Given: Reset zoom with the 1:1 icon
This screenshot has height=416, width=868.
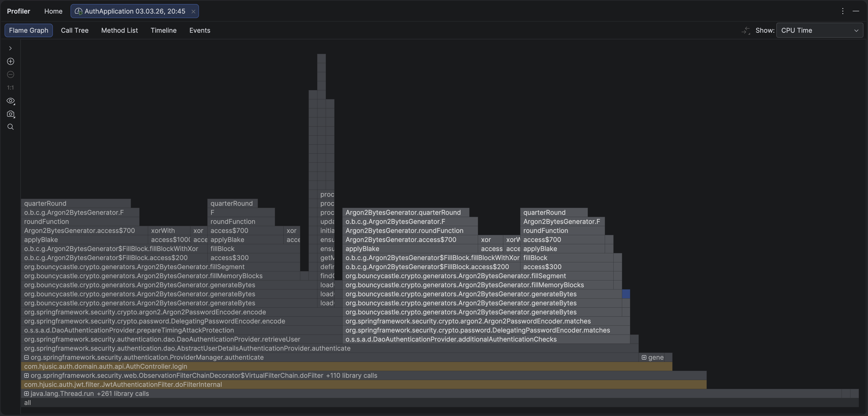Looking at the screenshot, I should (x=10, y=88).
